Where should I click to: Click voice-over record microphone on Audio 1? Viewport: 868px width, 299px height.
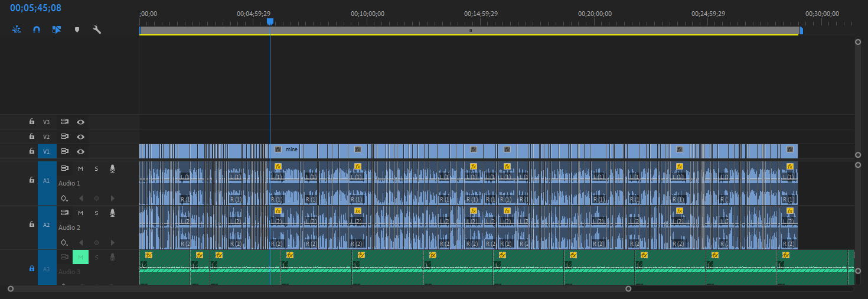112,169
